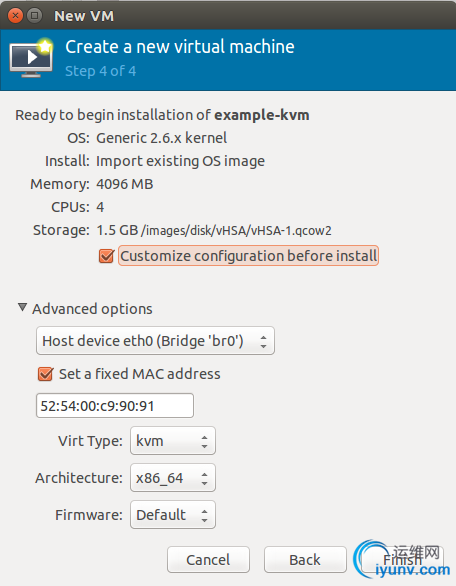Toggle Set a fixed MAC address checkbox

(45, 374)
